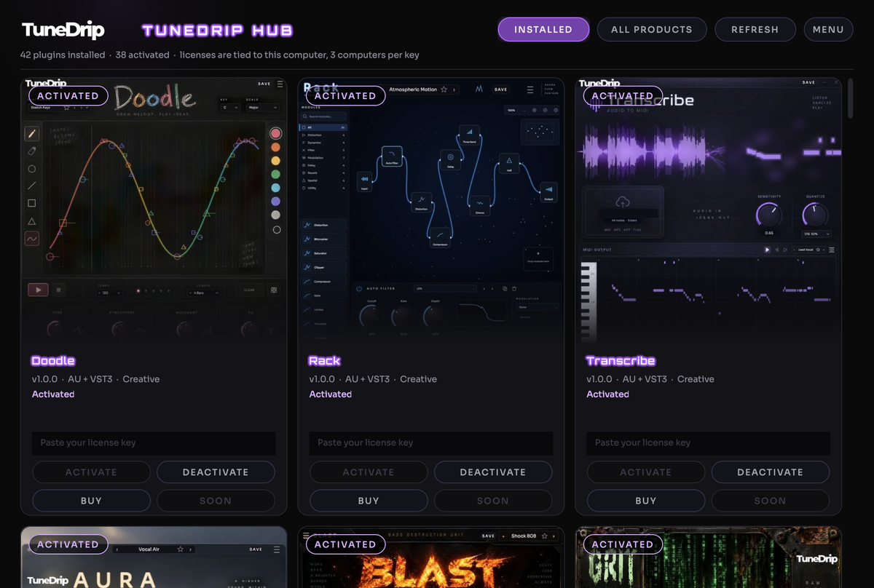Click the trash icon in Rack Auto Filter

(x=514, y=289)
